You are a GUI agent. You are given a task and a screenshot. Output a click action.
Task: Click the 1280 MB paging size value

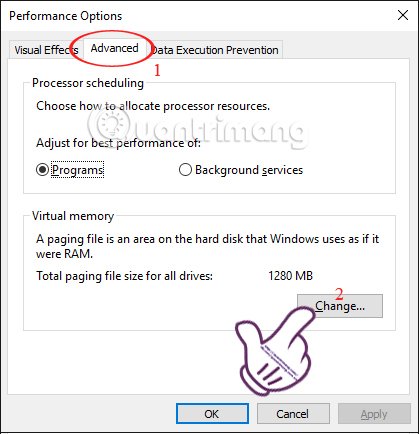[x=290, y=276]
